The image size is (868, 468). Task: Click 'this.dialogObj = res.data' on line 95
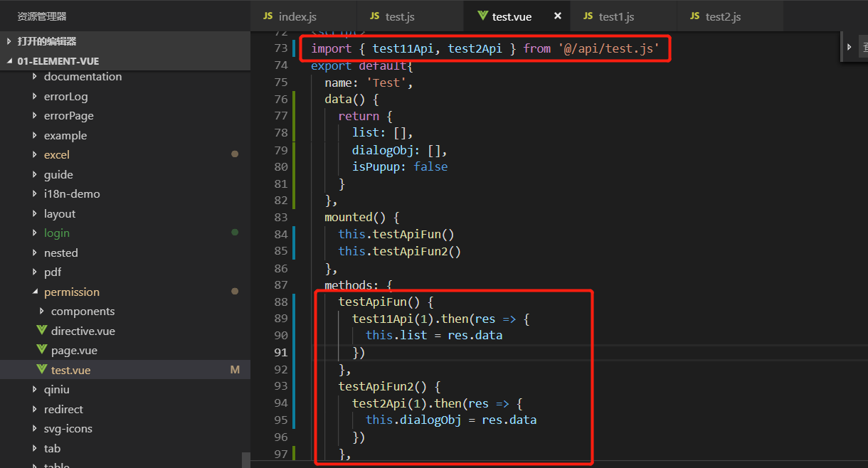pyautogui.click(x=451, y=420)
